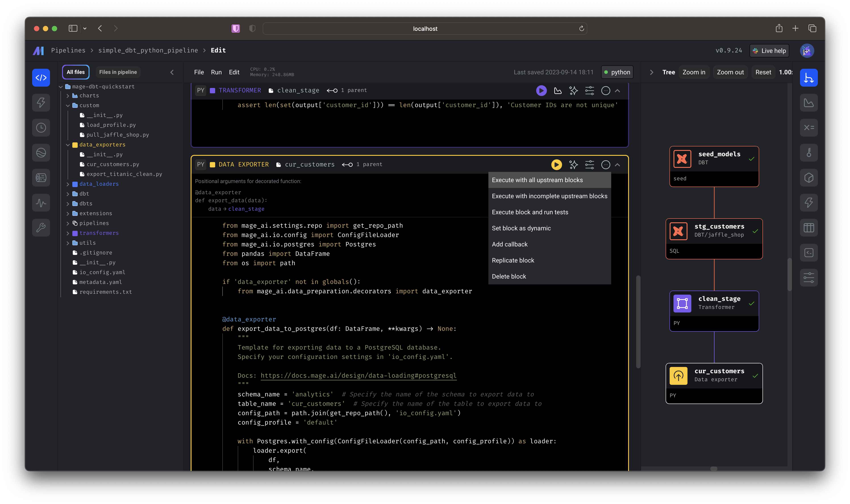850x504 pixels.
Task: Open pipeline settings wrench icon
Action: [x=41, y=227]
